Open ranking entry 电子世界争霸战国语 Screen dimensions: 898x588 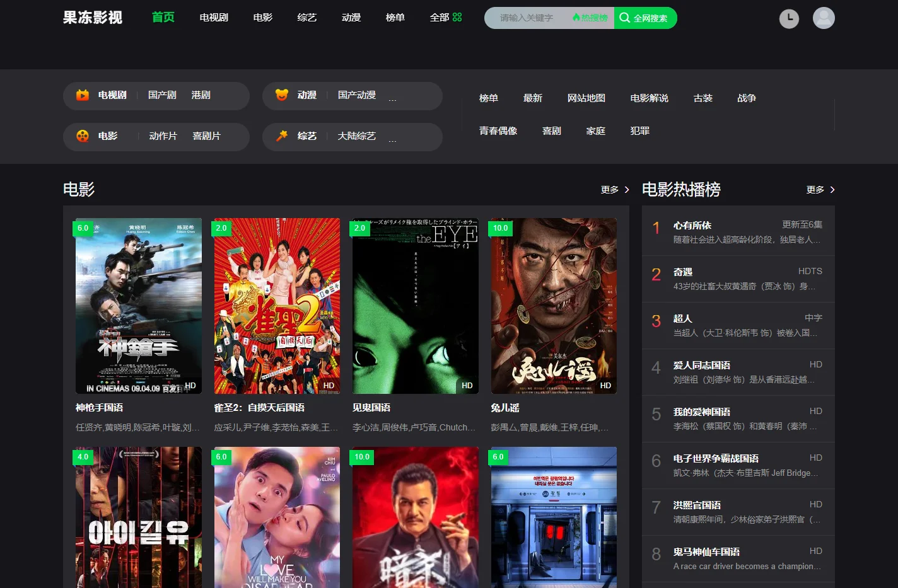tap(738, 465)
